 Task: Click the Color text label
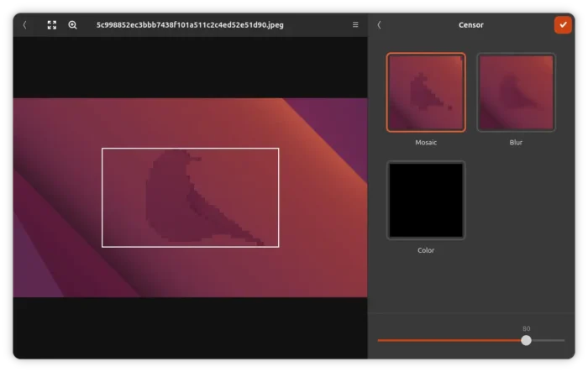point(426,250)
